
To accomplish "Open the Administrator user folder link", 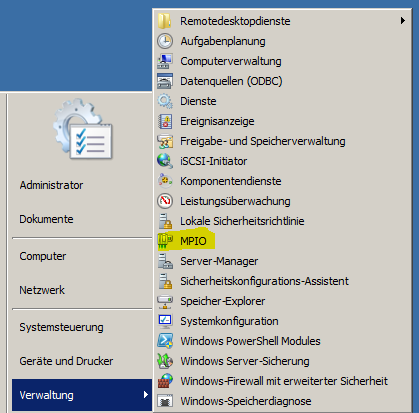I will [x=82, y=185].
